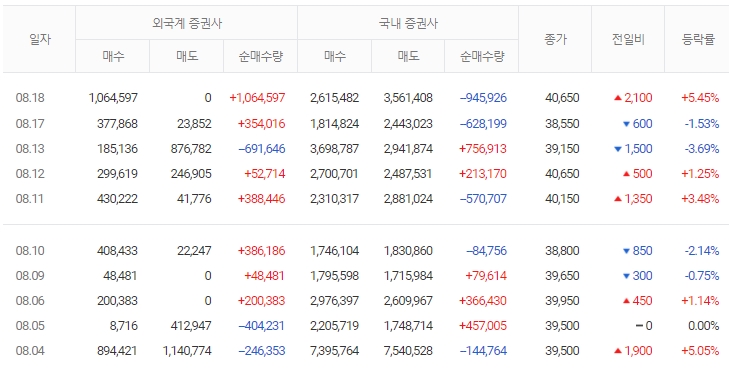Click foreign net volume +52,714

pos(265,174)
